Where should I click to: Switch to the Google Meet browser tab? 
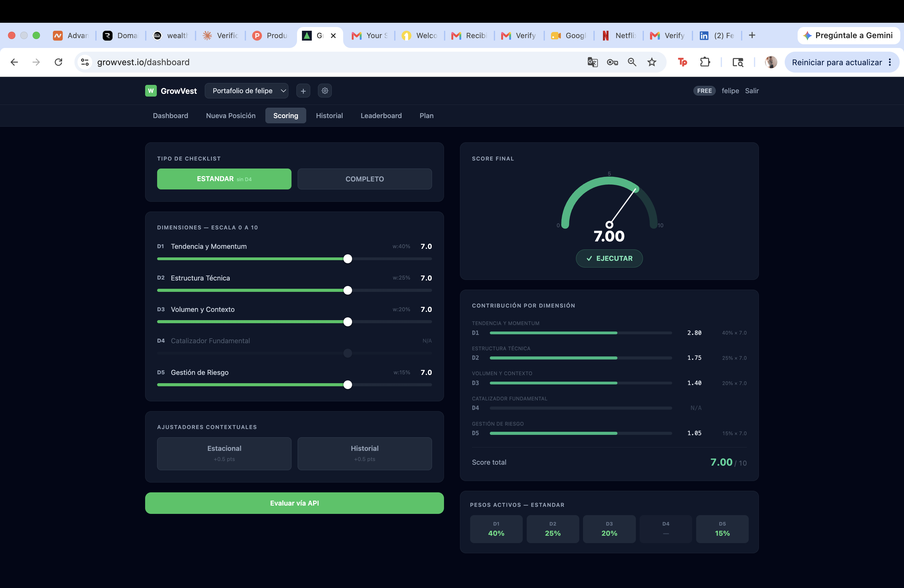(568, 35)
